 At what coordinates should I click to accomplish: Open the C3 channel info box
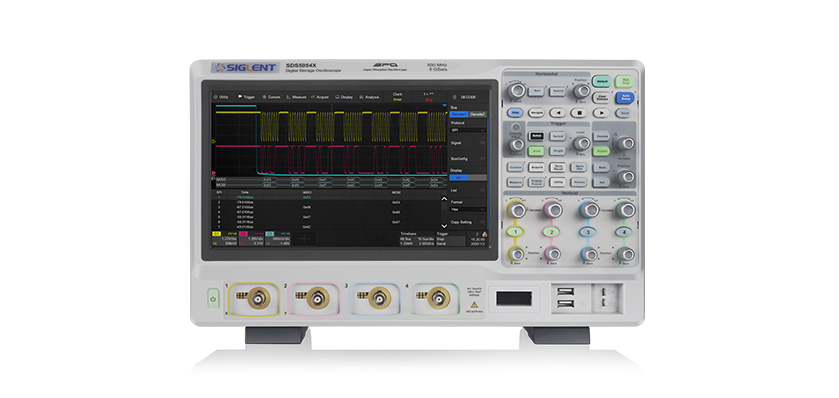(x=278, y=239)
